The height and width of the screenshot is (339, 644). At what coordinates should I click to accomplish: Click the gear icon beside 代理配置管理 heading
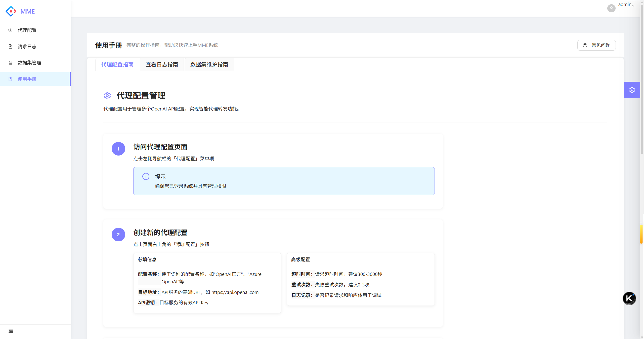(107, 96)
